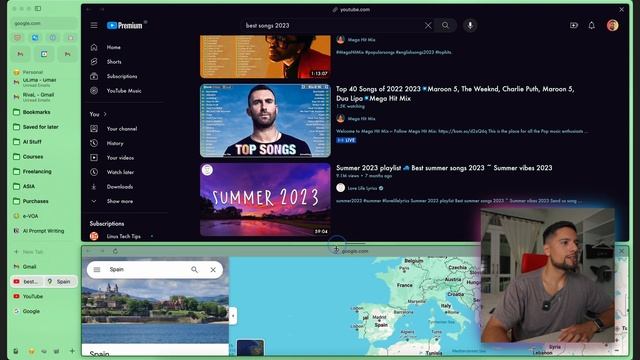This screenshot has height=360, width=640.
Task: Open the TOP SONGS video thumbnail
Action: [x=265, y=120]
